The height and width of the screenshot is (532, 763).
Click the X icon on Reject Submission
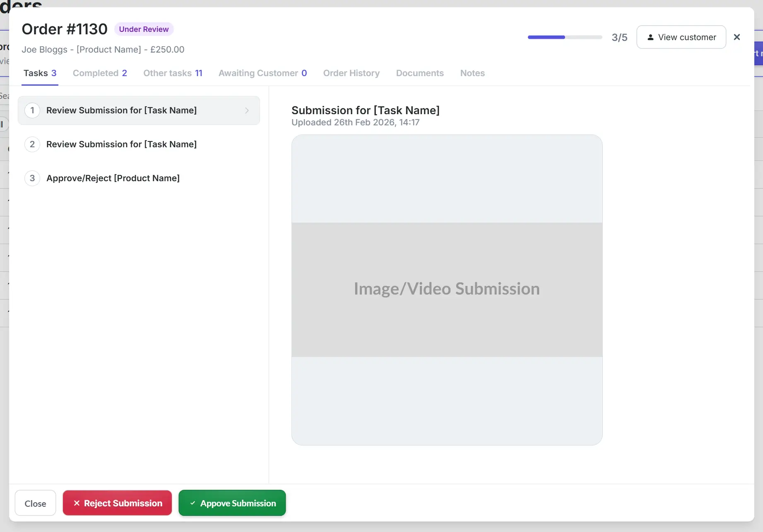point(77,503)
